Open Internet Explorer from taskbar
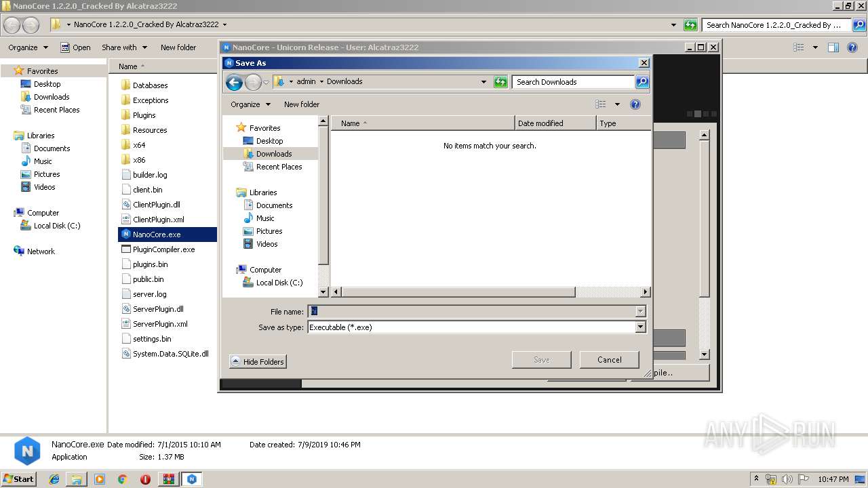The width and height of the screenshot is (868, 488). click(54, 479)
